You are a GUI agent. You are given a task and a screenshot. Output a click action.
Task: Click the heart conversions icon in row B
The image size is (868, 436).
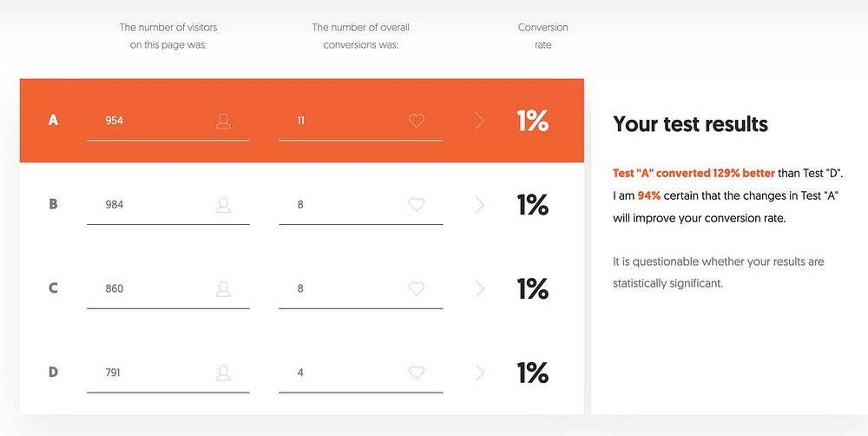pos(417,205)
